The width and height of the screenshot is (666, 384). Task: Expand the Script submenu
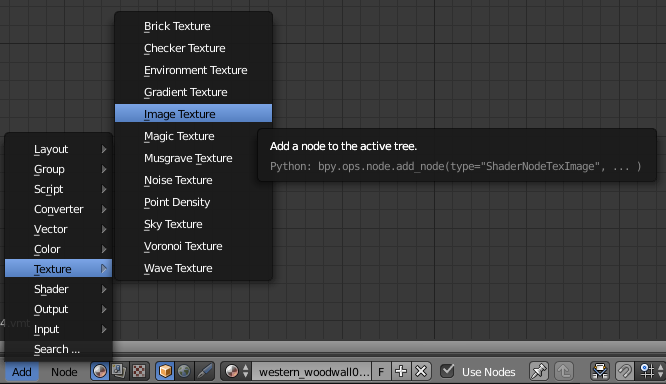58,189
